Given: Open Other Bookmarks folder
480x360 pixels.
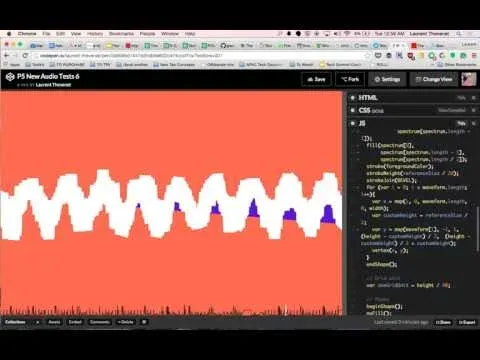Looking at the screenshot, I should [458, 64].
